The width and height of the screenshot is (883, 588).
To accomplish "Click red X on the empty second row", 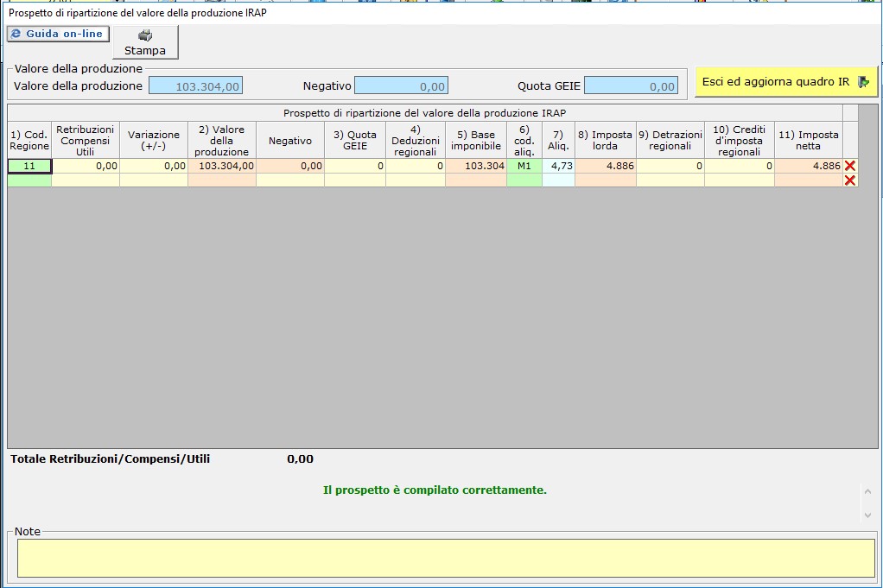I will [850, 180].
